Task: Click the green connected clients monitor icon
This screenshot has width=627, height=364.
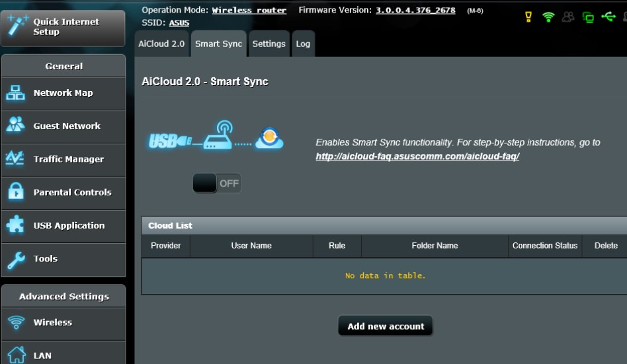Action: (x=588, y=17)
